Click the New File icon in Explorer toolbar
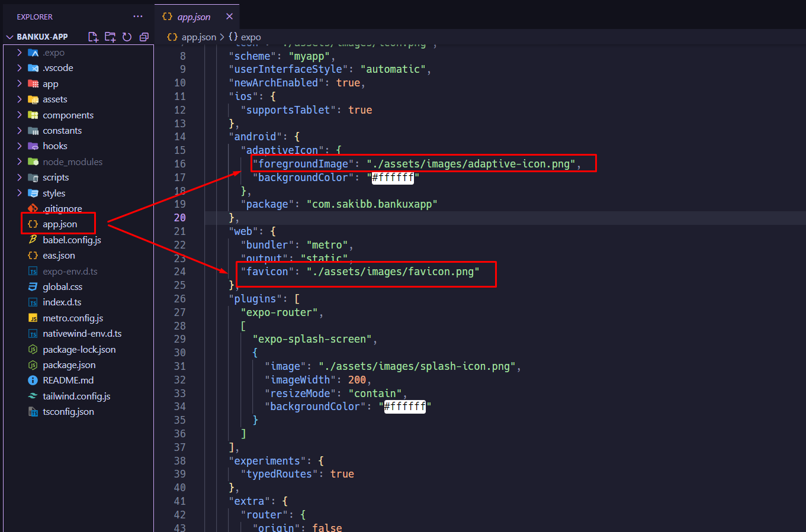The image size is (806, 532). [93, 37]
